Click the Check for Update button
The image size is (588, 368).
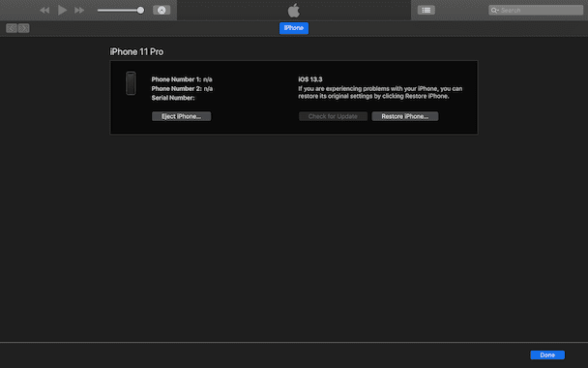[x=333, y=116]
